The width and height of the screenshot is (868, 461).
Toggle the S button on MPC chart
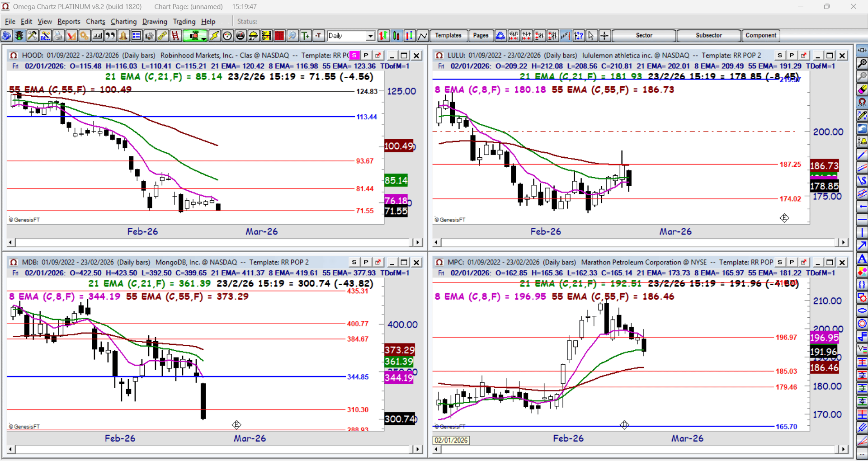tap(780, 262)
